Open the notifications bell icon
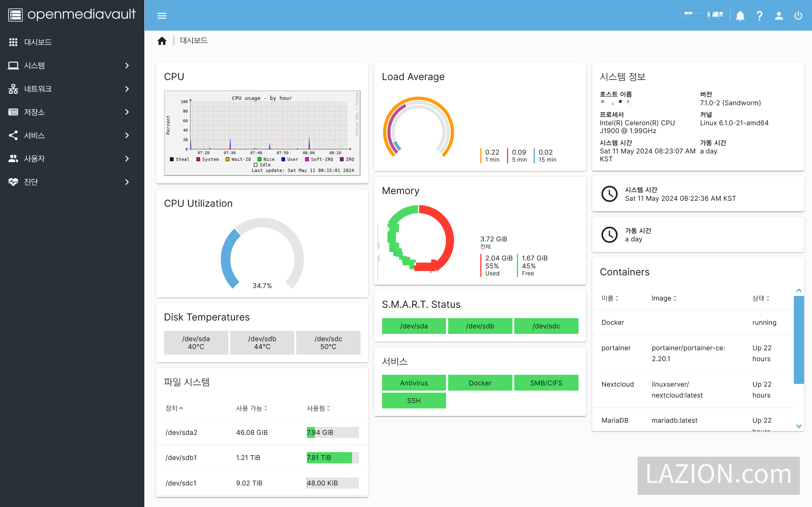The image size is (812, 507). (x=740, y=16)
